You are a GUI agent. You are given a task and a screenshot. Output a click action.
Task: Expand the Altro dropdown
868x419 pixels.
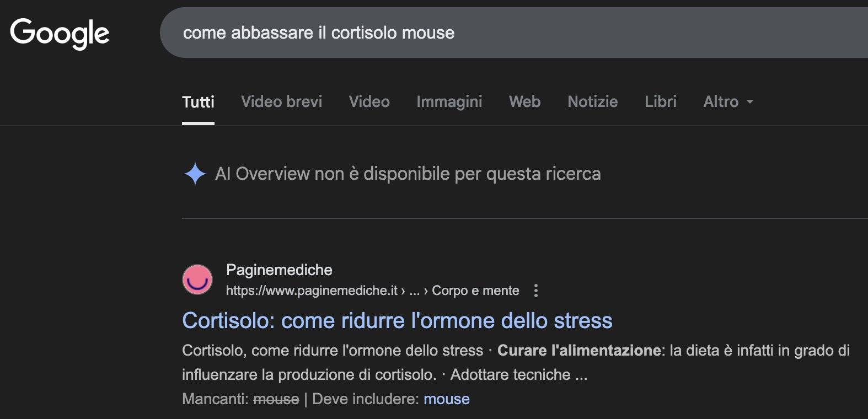point(728,102)
